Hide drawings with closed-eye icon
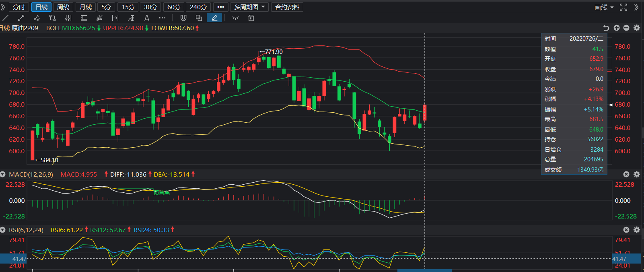Viewport: 644px width, 272px height. [236, 18]
